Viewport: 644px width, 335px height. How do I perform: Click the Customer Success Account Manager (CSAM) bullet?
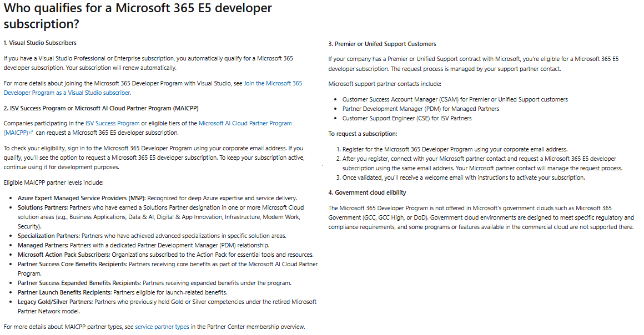click(455, 99)
